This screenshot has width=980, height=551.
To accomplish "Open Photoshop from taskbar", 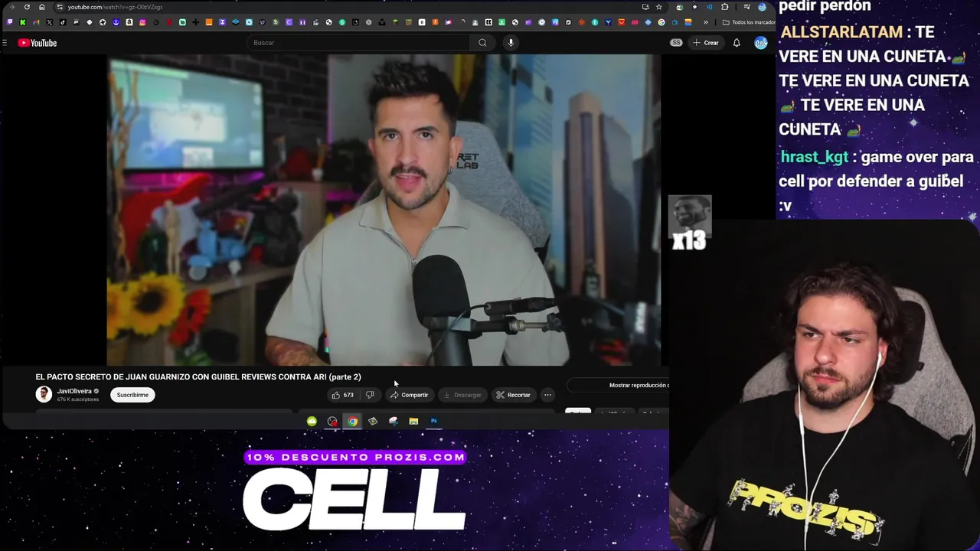I will pos(433,421).
